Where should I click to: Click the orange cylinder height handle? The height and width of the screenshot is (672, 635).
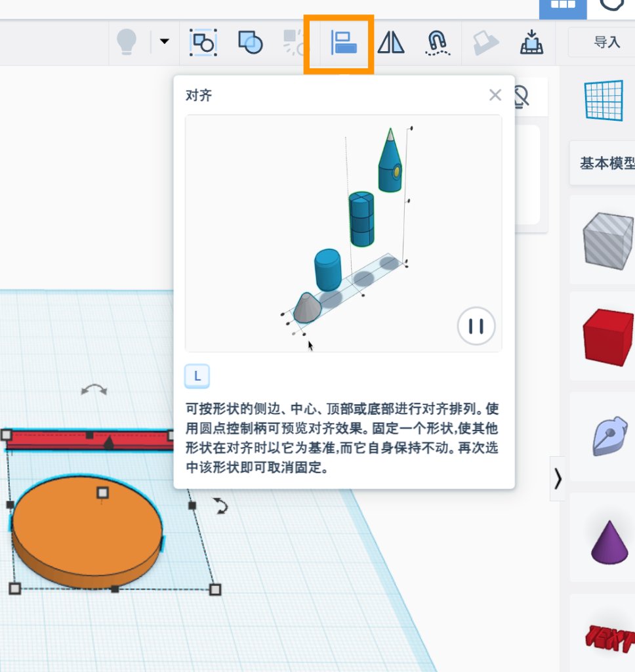point(102,492)
